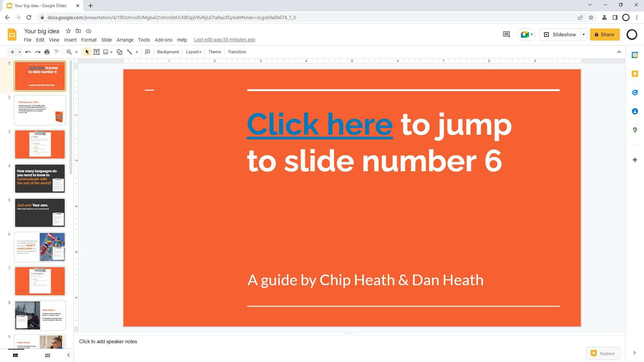Enable grid view slideshow toggle
The width and height of the screenshot is (644, 362).
[x=47, y=355]
